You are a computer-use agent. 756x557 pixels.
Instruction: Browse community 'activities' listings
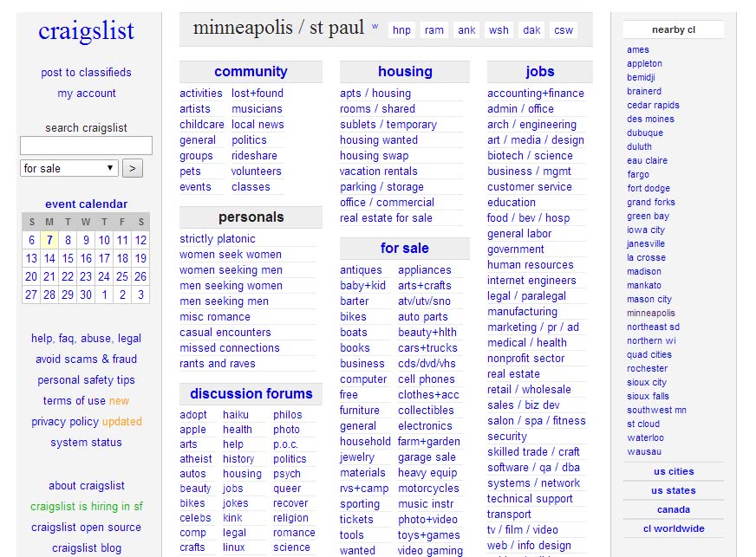pos(201,93)
